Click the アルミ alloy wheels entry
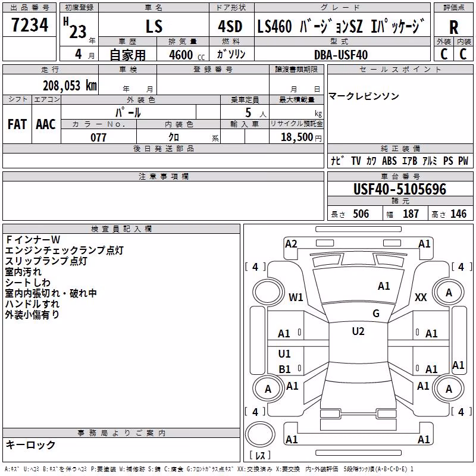476x476 pixels. [430, 161]
